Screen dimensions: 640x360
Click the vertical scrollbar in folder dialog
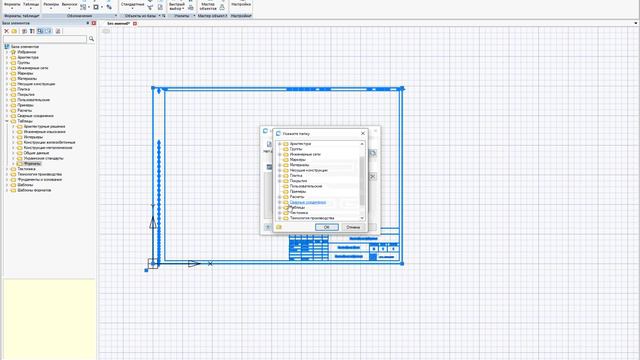tap(362, 181)
